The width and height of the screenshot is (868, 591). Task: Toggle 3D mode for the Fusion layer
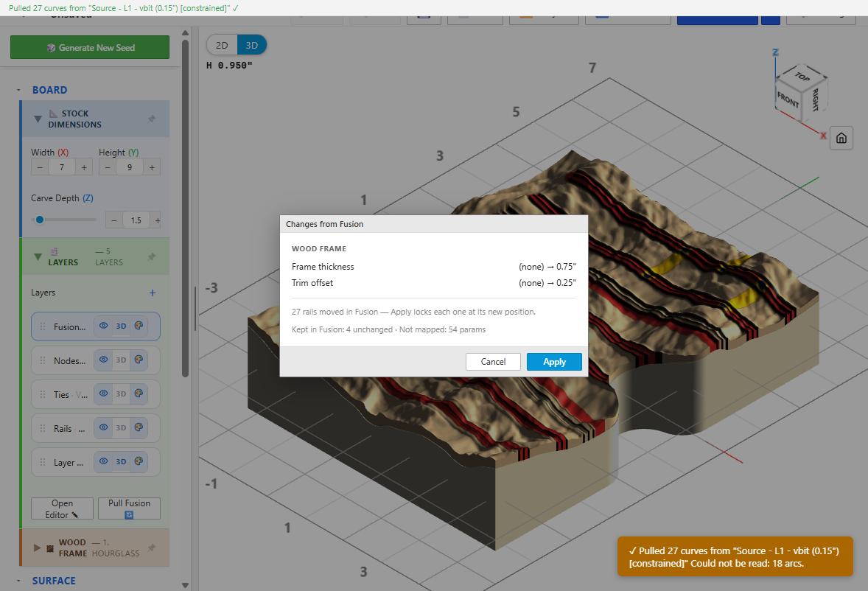[122, 326]
